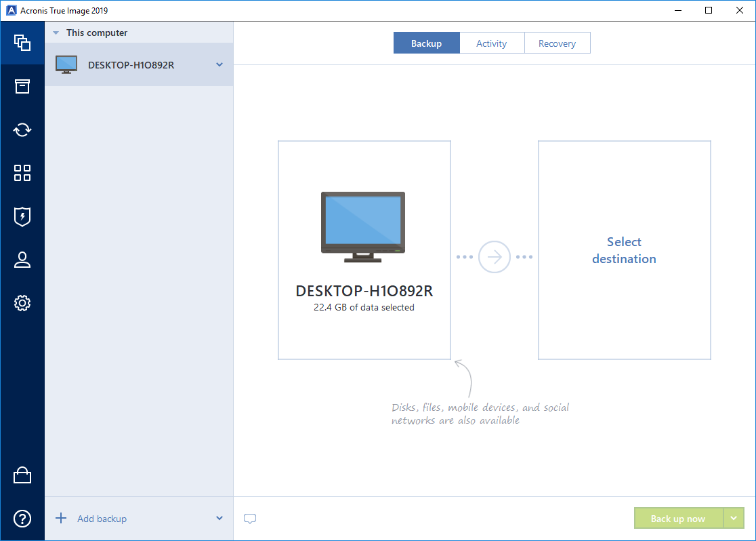Viewport: 756px width, 541px height.
Task: Open the Acronis store bag icon
Action: (22, 475)
